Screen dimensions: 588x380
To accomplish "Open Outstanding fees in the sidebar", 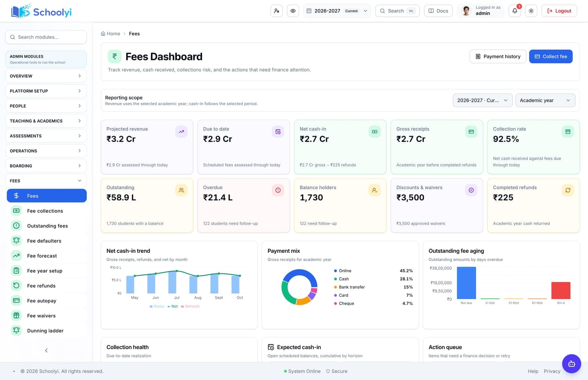I will pyautogui.click(x=47, y=226).
